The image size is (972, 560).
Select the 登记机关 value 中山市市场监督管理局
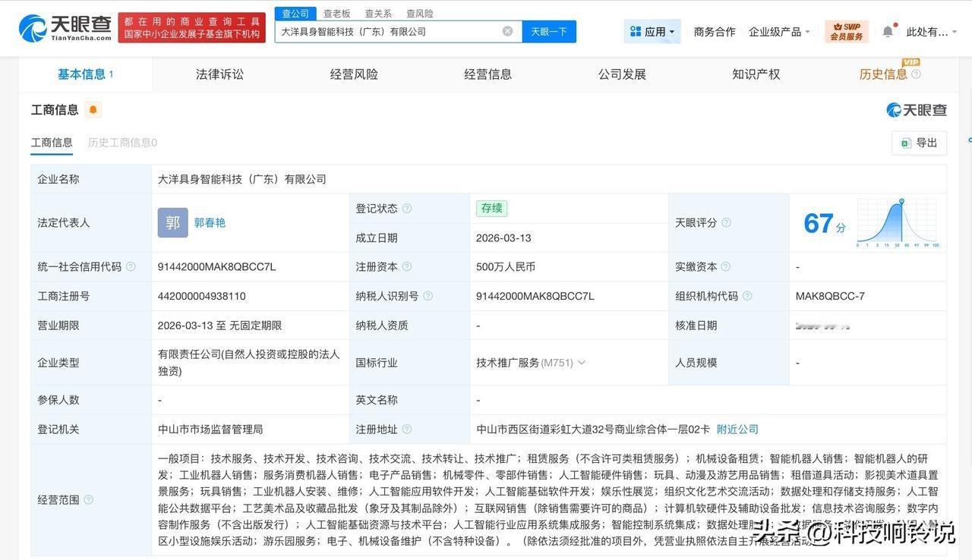pos(210,429)
